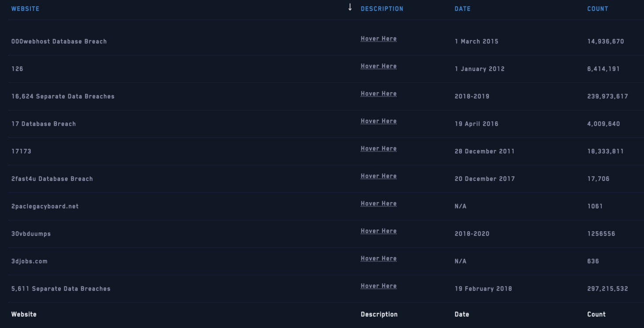Click the 239,973,617 count value
This screenshot has width=644, height=328.
(607, 96)
